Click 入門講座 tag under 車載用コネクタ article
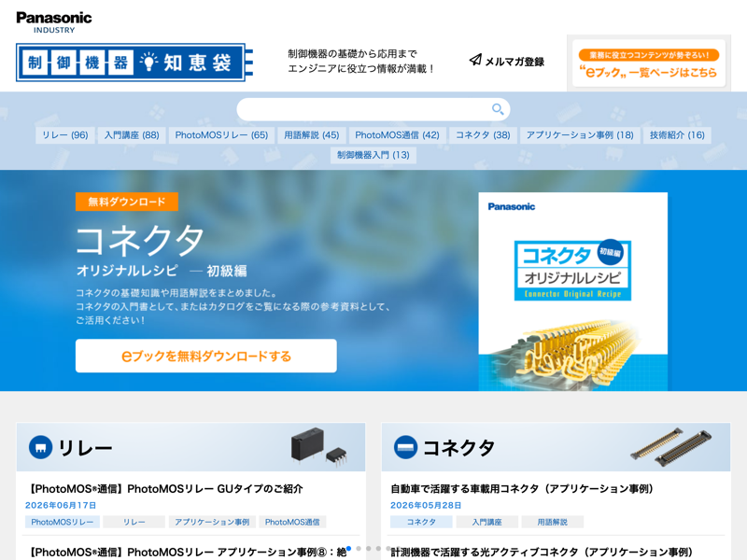Viewport: 747px width, 560px height. point(486,522)
